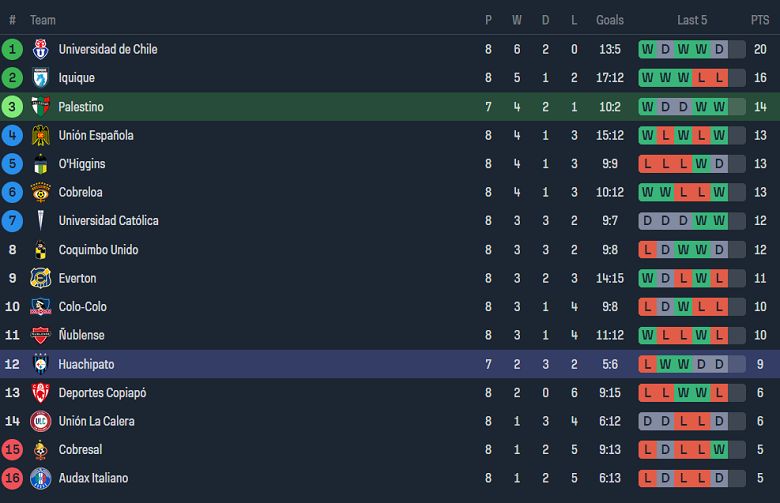Click the red position 16 rank badge
This screenshot has height=503, width=780.
(12, 478)
